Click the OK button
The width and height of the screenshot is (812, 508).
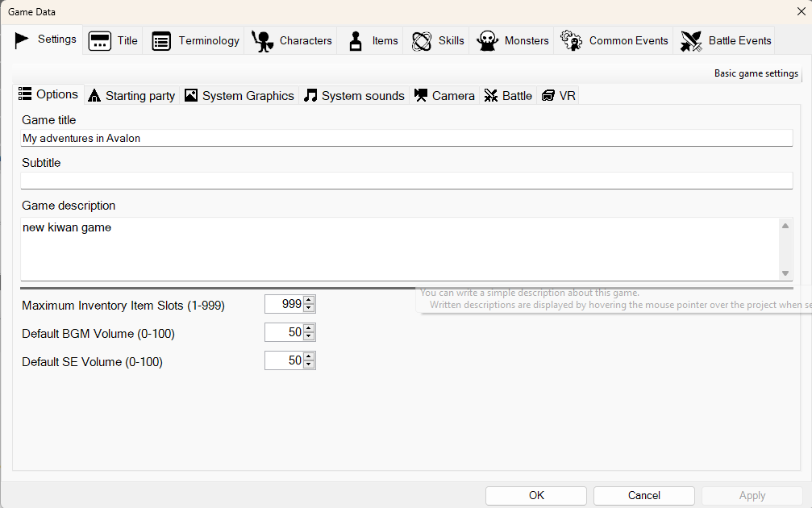[x=536, y=496]
